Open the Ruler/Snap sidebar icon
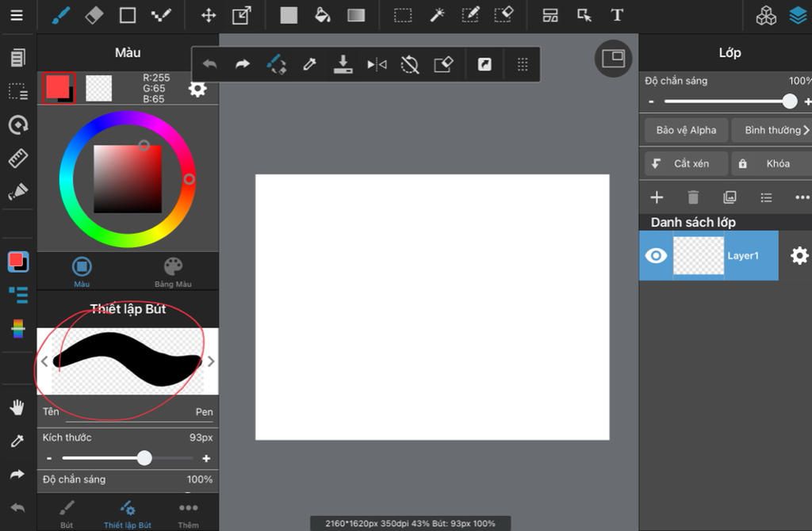 (x=17, y=159)
